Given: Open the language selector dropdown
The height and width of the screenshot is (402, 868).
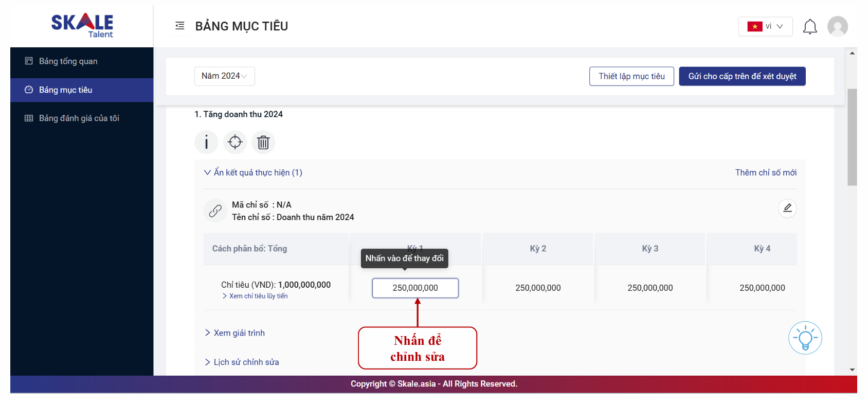Looking at the screenshot, I should (765, 26).
